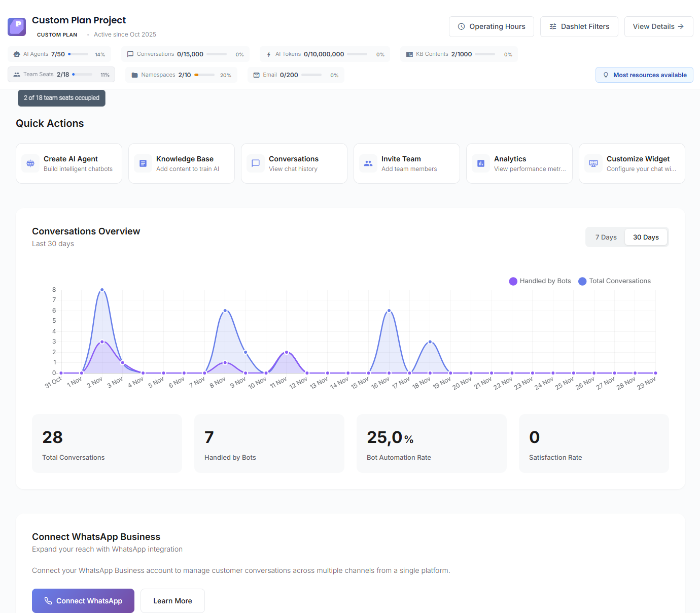Open the Learn More link
The height and width of the screenshot is (613, 700).
[172, 601]
